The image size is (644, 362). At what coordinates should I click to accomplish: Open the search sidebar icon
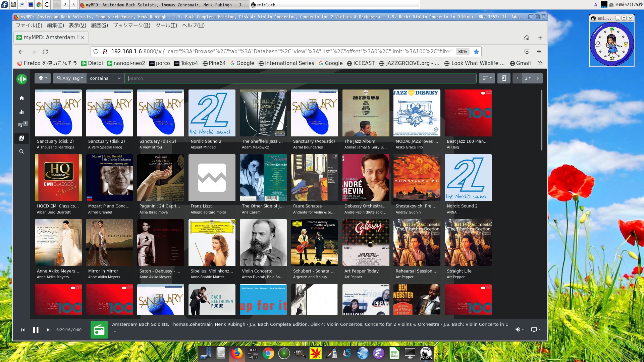21,152
